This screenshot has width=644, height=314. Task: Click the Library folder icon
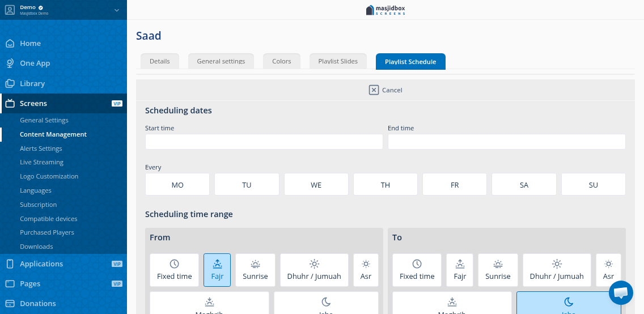pos(10,83)
